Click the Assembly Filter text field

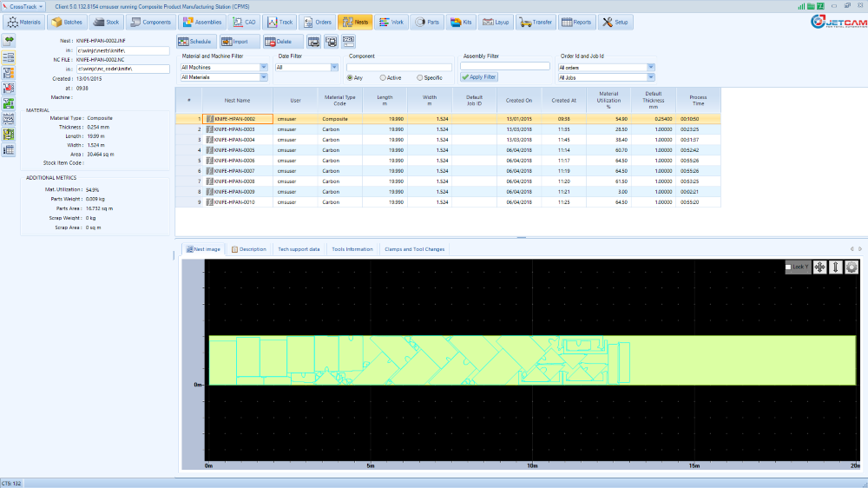pyautogui.click(x=505, y=66)
